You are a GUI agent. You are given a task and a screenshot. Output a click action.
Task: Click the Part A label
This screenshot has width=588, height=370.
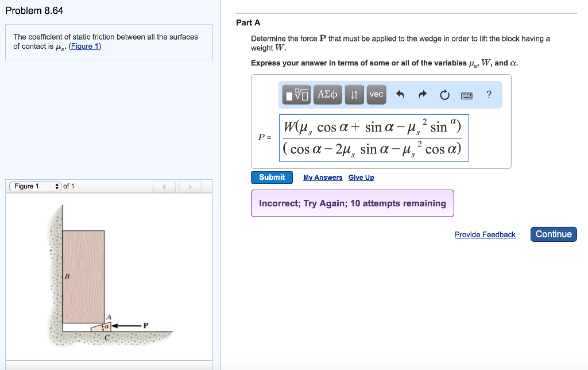tap(248, 22)
